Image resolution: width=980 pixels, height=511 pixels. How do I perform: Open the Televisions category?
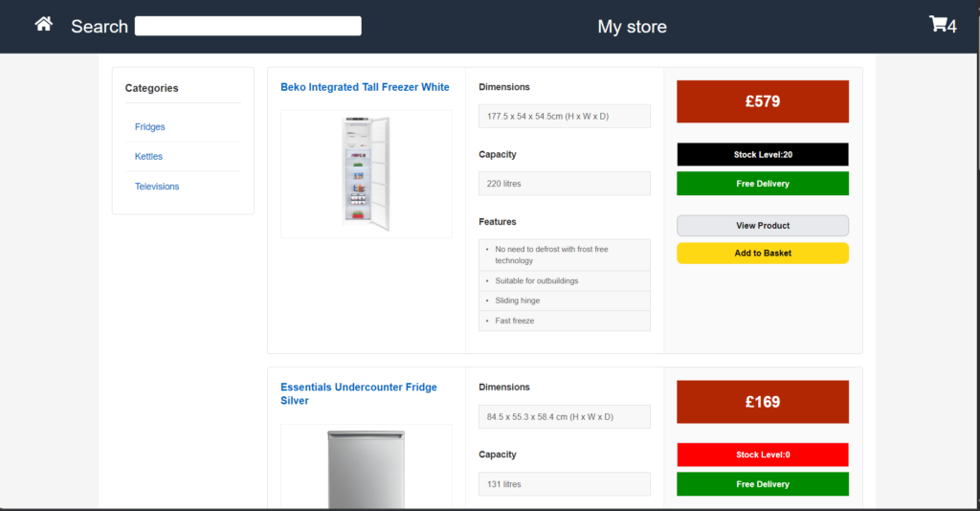pyautogui.click(x=157, y=187)
